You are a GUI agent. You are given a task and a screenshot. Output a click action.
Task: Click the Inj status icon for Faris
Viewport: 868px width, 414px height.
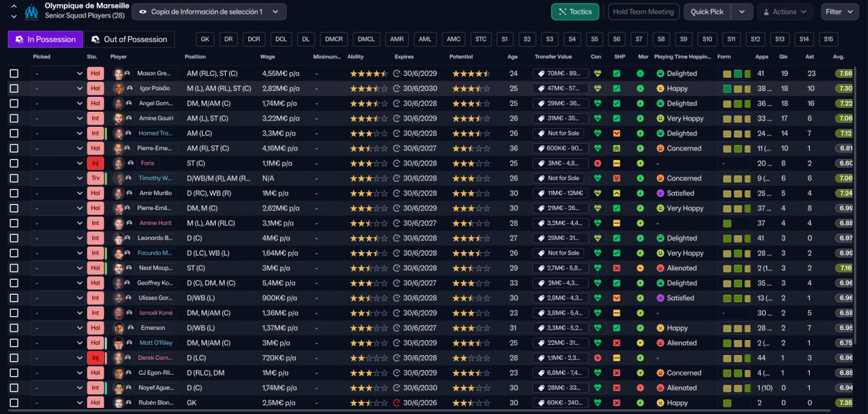95,163
